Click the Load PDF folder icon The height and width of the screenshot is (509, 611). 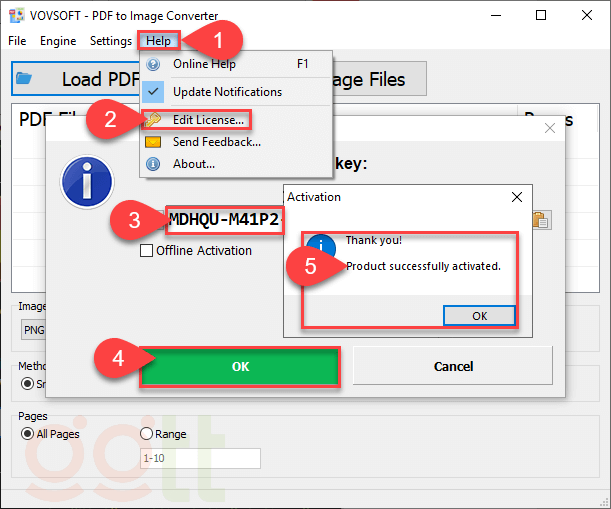24,78
